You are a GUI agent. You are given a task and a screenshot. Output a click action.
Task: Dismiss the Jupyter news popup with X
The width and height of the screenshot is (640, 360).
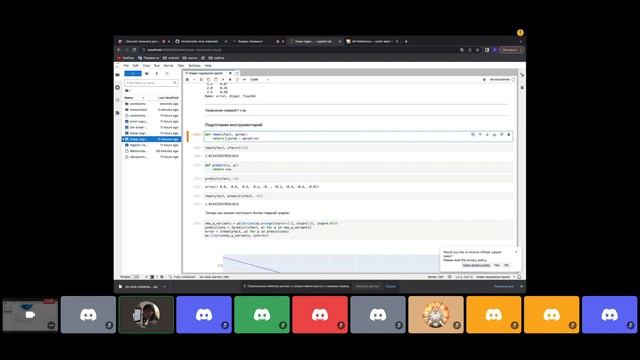pyautogui.click(x=516, y=252)
